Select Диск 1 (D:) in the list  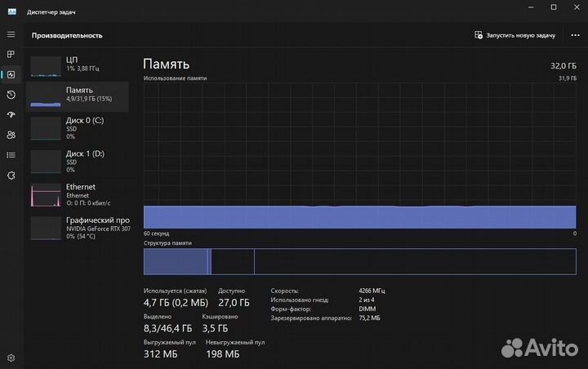[x=78, y=159]
